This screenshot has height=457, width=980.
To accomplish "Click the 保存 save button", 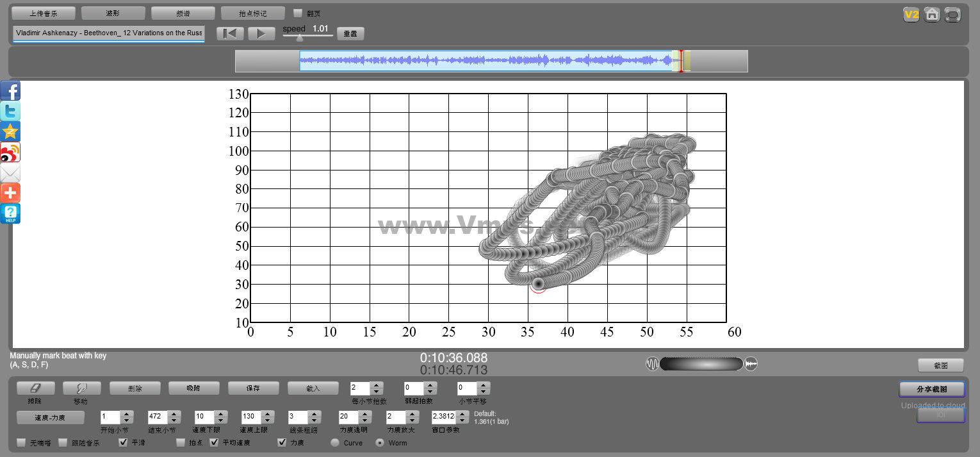I will tap(253, 388).
